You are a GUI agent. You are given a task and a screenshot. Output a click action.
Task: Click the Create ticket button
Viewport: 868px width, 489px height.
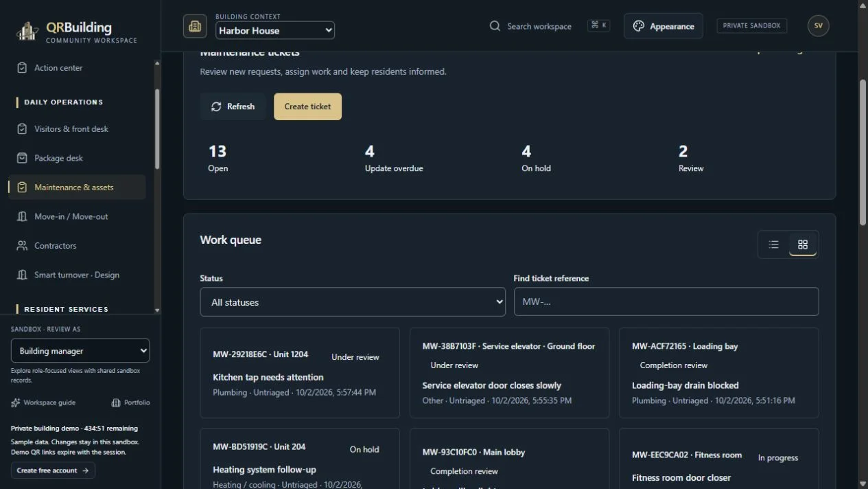tap(307, 106)
